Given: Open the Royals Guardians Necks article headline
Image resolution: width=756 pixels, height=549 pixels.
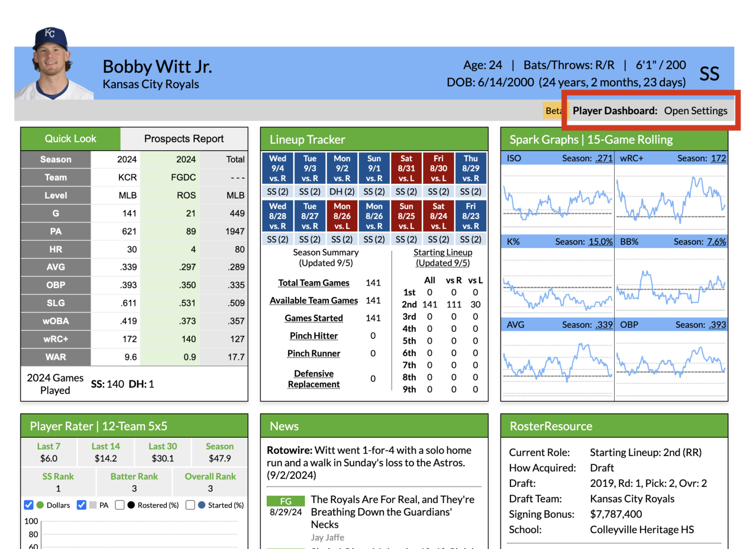Looking at the screenshot, I should [x=392, y=512].
